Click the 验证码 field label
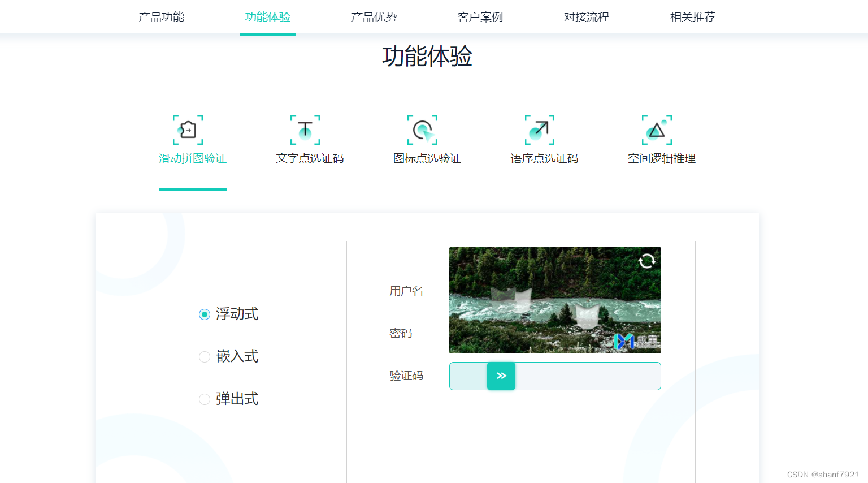 [406, 376]
